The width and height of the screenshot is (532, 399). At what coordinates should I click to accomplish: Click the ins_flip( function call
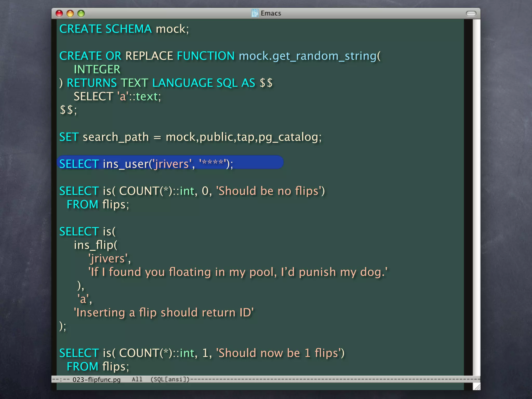click(x=96, y=245)
